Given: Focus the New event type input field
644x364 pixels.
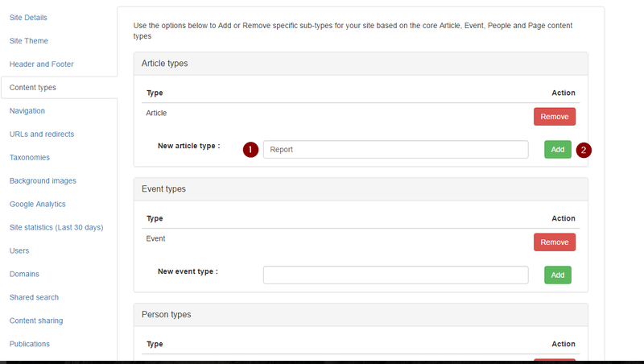Looking at the screenshot, I should coord(395,275).
